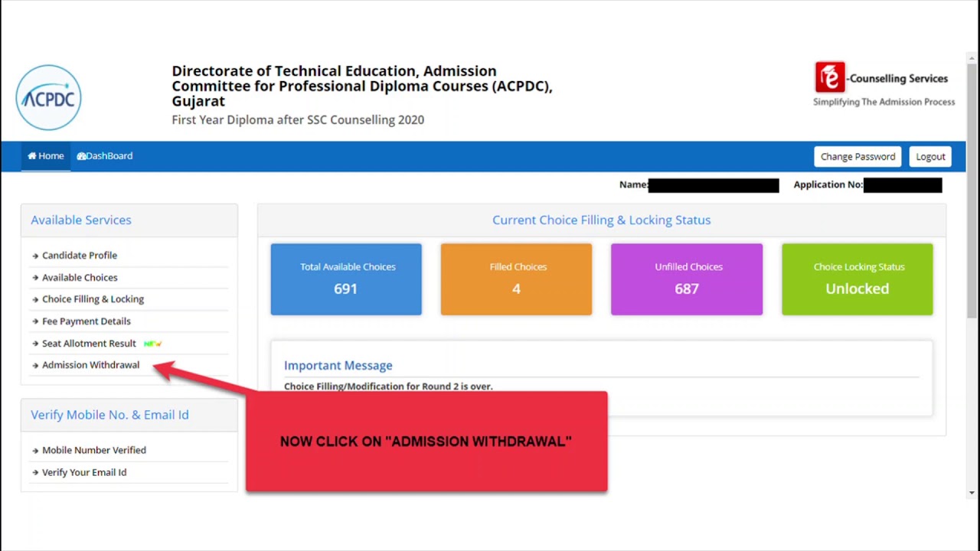Viewport: 980px width, 551px height.
Task: Click the DashBoard gauge icon
Action: click(x=81, y=156)
